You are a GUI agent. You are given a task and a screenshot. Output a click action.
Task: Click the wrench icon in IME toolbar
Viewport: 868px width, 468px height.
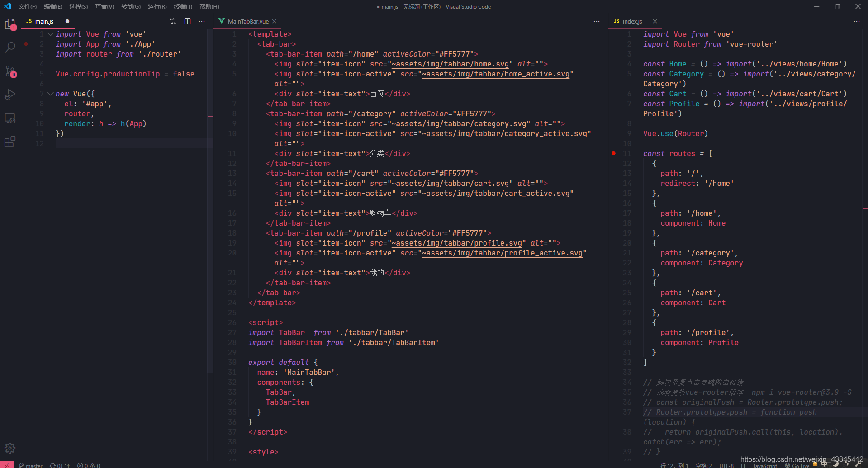(858, 463)
